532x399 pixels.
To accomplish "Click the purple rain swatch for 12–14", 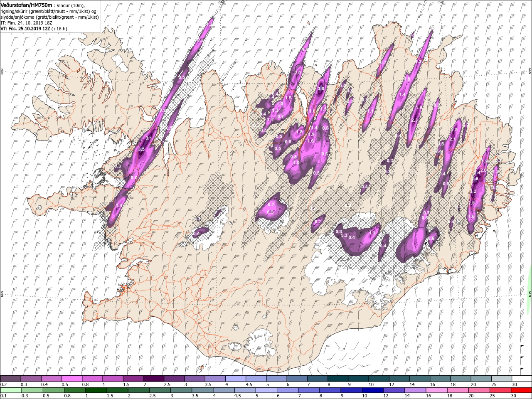I will tap(394, 390).
